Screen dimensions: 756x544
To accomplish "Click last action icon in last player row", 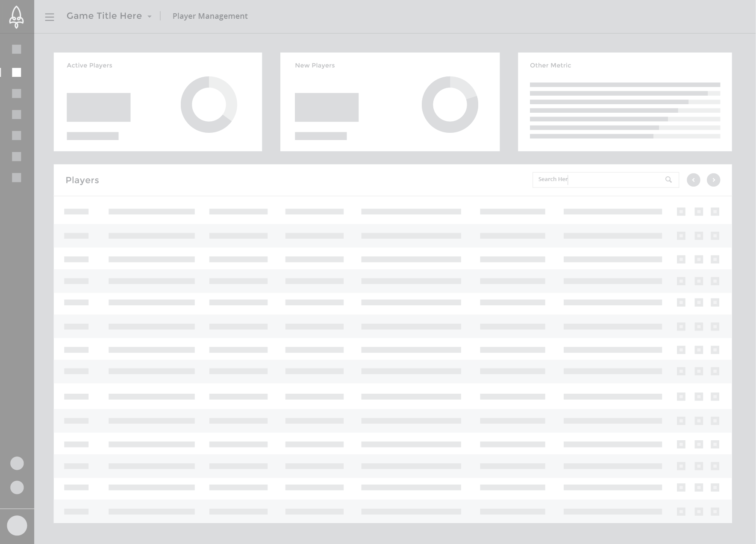I will [715, 512].
